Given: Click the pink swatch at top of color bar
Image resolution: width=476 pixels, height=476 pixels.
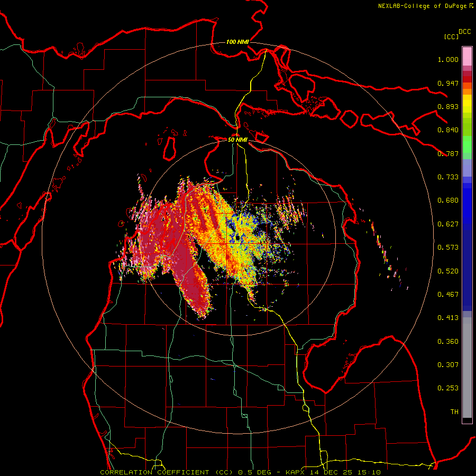Looking at the screenshot, I should [467, 57].
